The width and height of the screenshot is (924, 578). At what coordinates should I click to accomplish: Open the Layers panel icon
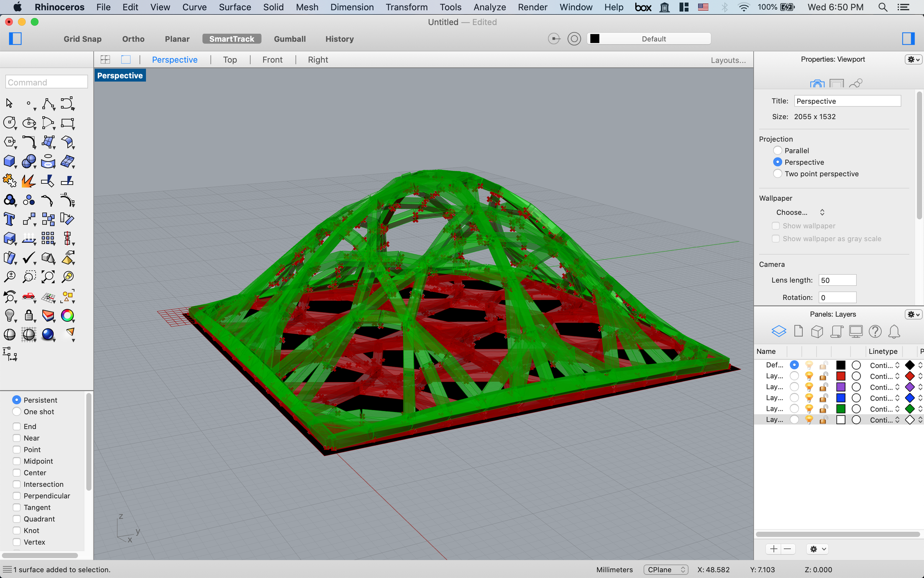click(x=779, y=331)
